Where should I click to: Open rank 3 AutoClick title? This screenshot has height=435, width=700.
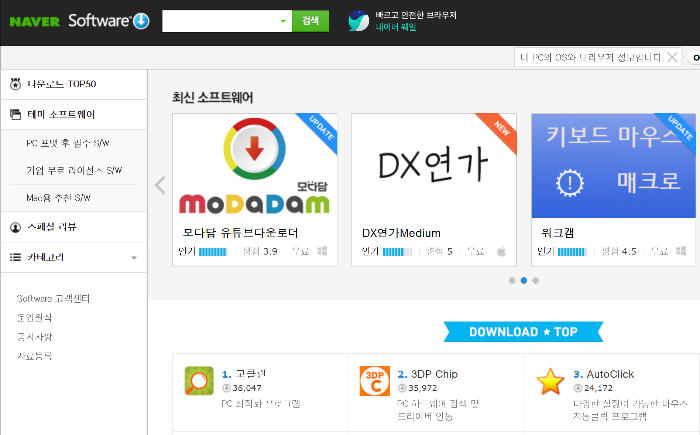pyautogui.click(x=610, y=374)
